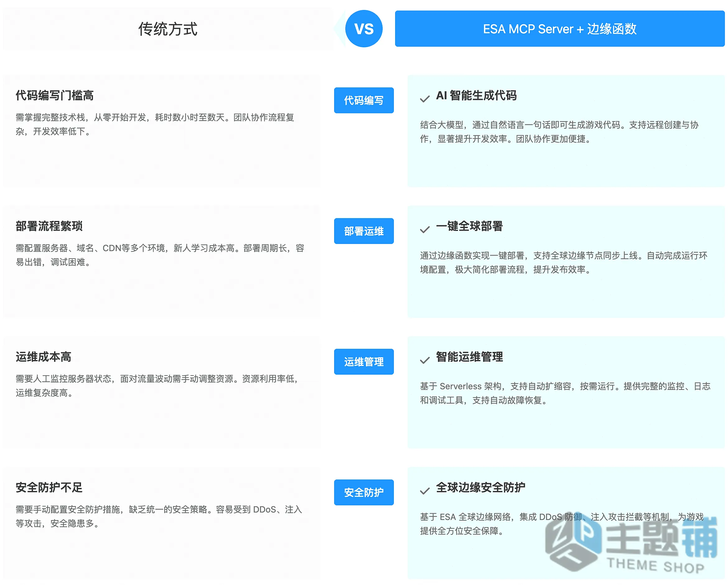
Task: Click checkmark next to 智能运维管理
Action: coord(424,360)
